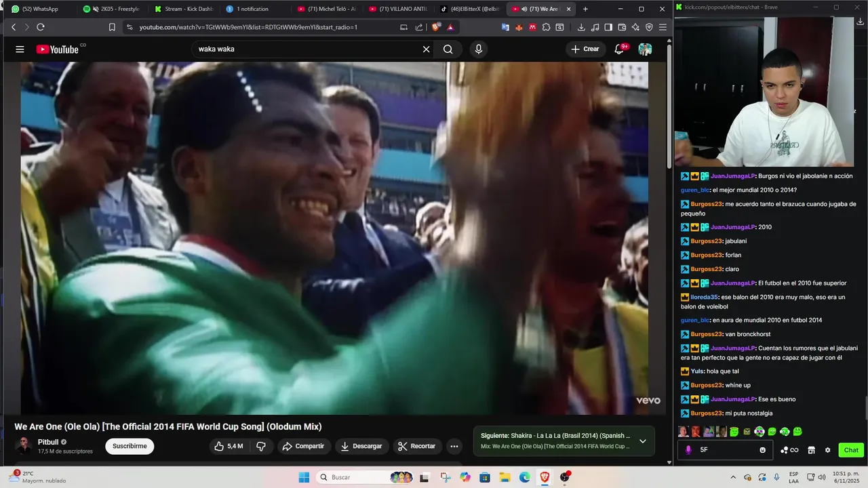Toggle the browser sidebar panel icon
The image size is (868, 488).
pyautogui.click(x=608, y=27)
